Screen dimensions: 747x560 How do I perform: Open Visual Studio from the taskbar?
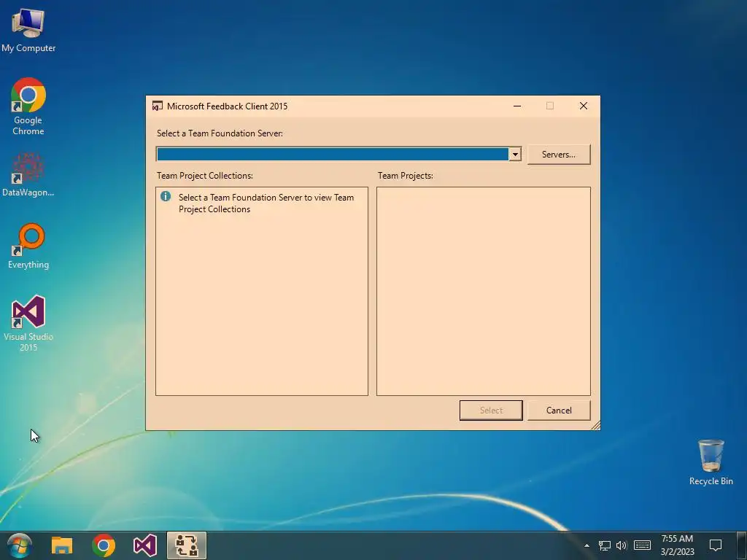(145, 545)
